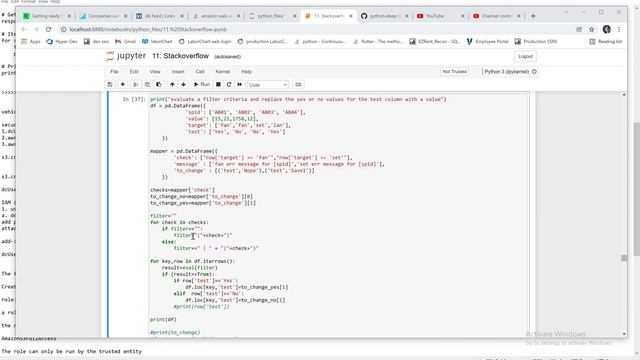The height and width of the screenshot is (360, 640).
Task: Switch to the LinkedIn Feed tab
Action: [x=160, y=16]
